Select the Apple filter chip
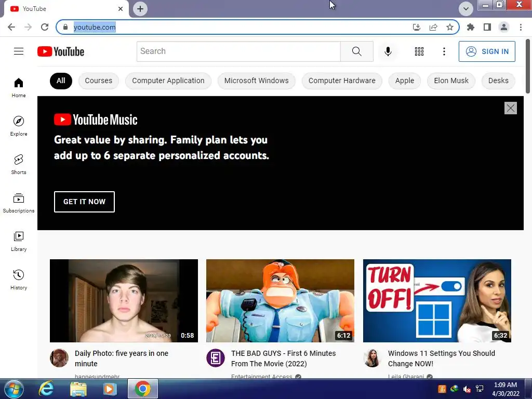 [x=404, y=81]
